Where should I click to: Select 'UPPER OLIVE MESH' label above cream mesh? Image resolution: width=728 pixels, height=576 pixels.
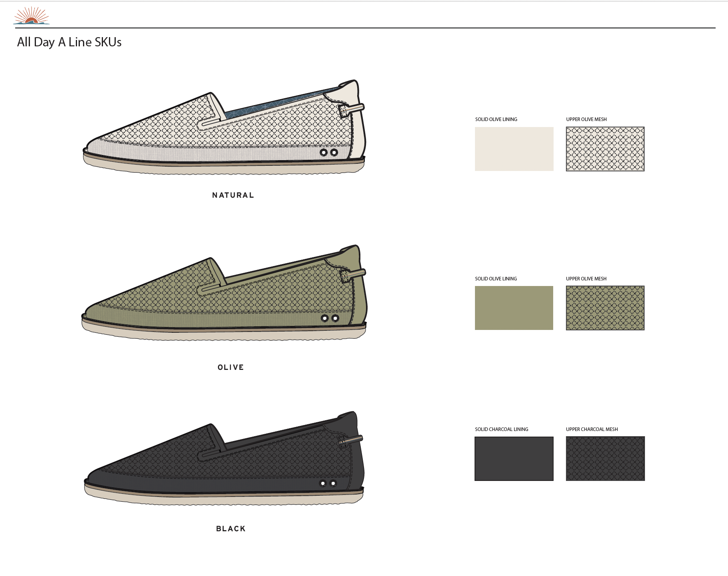pyautogui.click(x=586, y=119)
